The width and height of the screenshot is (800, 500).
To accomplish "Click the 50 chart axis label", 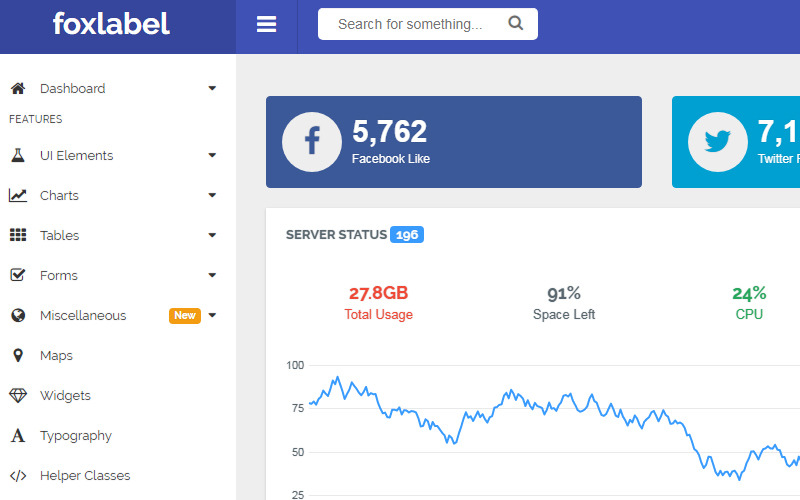I will pyautogui.click(x=297, y=452).
